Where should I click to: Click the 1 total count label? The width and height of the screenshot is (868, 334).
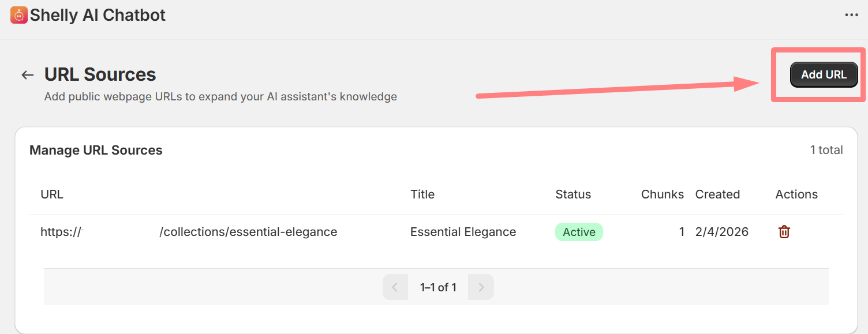(x=826, y=150)
